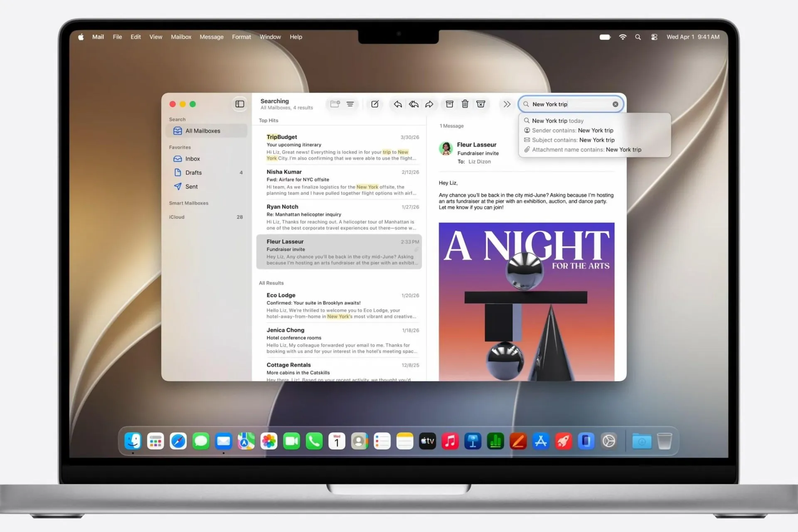Screen dimensions: 798x532
Task: Open Music from the Dock
Action: pos(450,441)
